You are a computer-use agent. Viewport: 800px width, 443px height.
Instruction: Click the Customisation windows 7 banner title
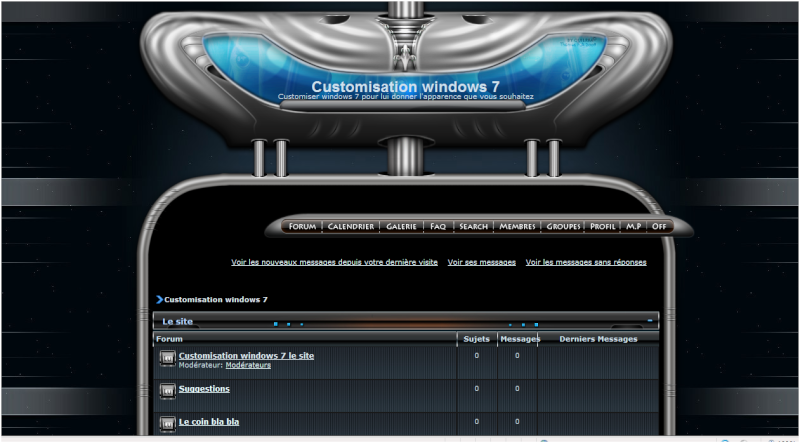[406, 86]
